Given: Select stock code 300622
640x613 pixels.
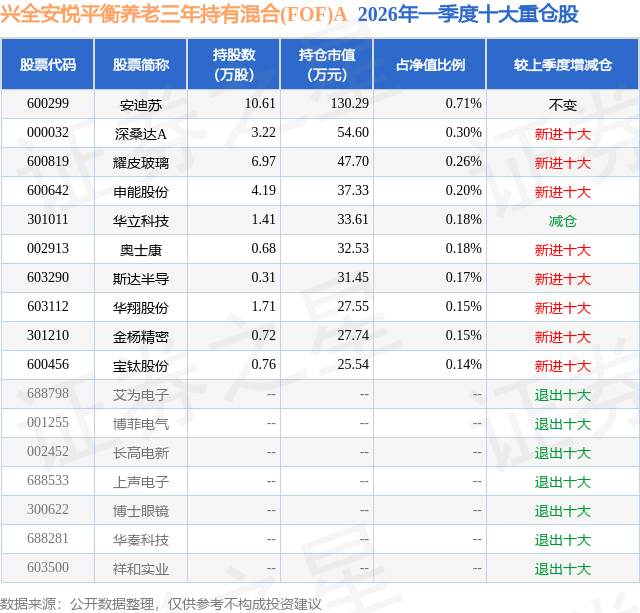Looking at the screenshot, I should pyautogui.click(x=48, y=509).
